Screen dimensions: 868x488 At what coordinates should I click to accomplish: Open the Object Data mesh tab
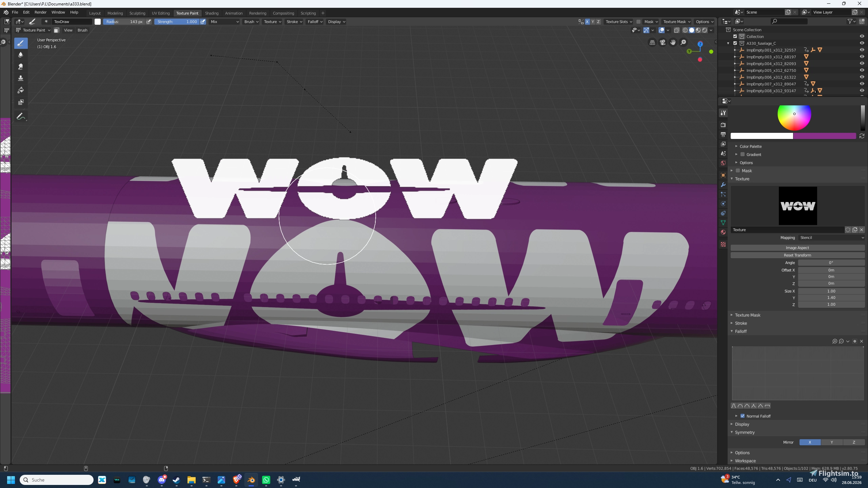[723, 223]
